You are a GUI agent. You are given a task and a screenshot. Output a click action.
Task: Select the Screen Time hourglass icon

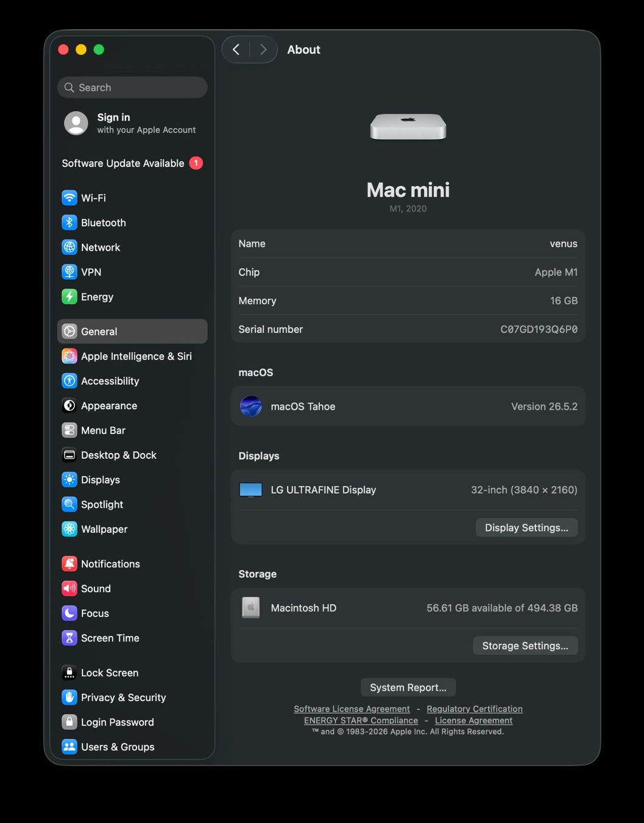click(x=69, y=638)
